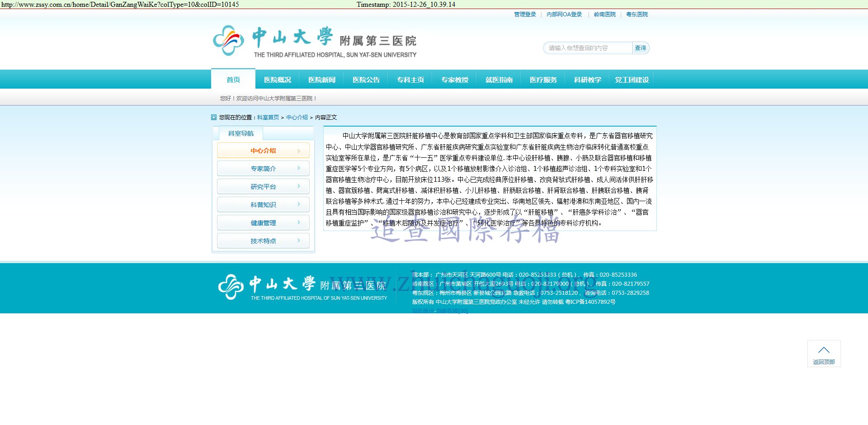The image size is (868, 425).
Task: Open the 就医指南 navigation item
Action: [499, 80]
